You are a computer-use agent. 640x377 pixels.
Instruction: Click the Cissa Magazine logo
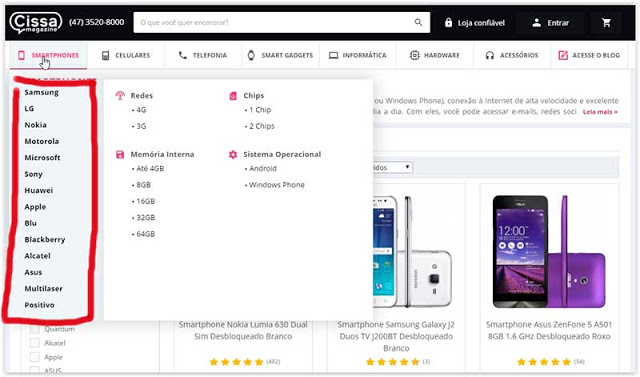36,23
